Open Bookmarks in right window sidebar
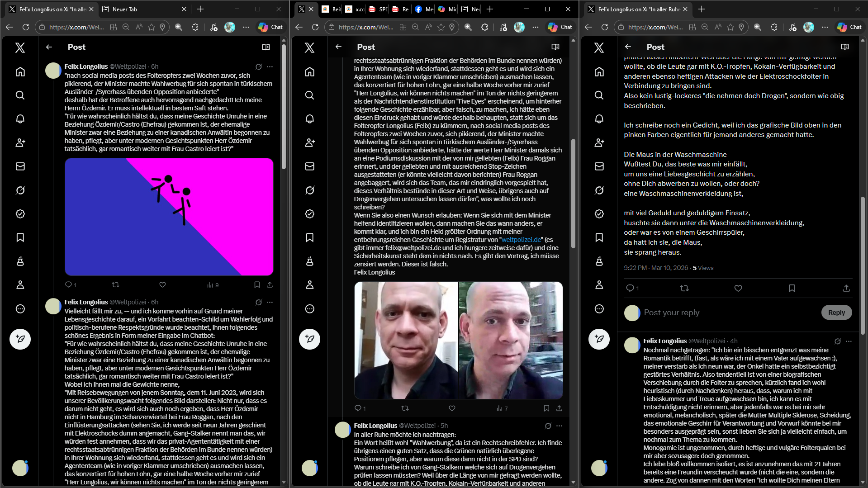 coord(599,237)
